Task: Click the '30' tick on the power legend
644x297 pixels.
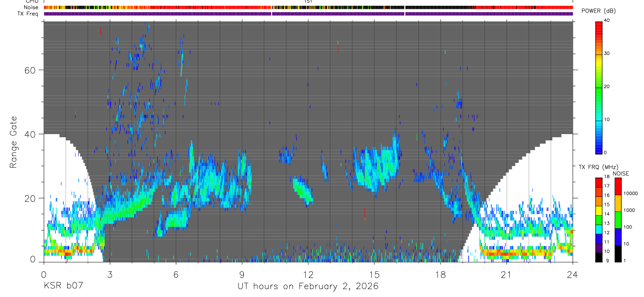Action: (x=607, y=54)
